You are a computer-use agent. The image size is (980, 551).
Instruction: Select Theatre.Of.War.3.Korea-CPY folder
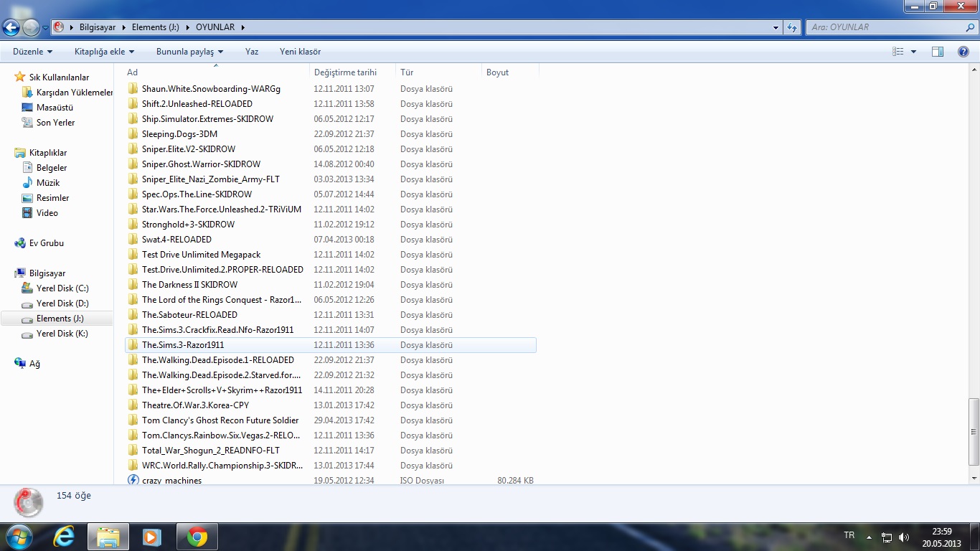(195, 405)
